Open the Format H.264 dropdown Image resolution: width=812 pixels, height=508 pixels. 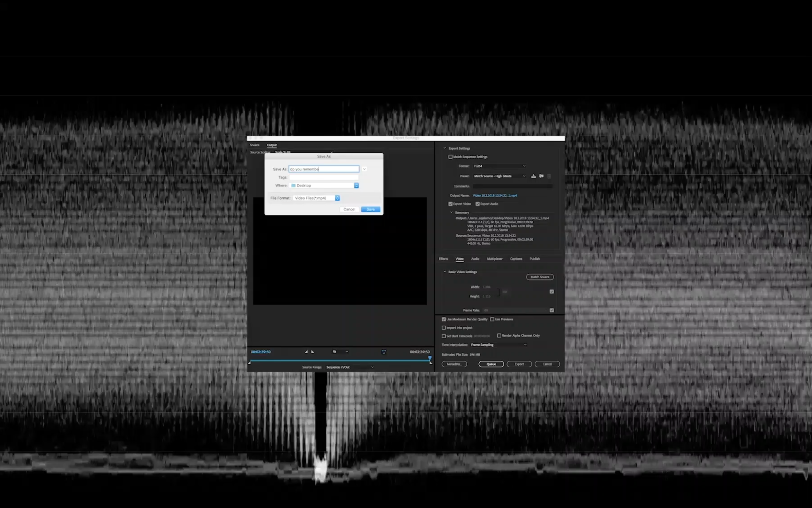(499, 166)
